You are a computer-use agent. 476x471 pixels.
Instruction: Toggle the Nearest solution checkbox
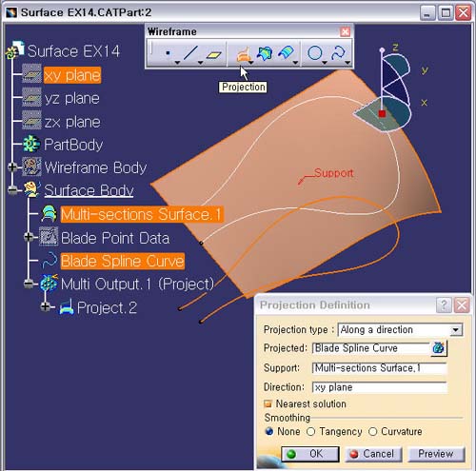point(268,403)
